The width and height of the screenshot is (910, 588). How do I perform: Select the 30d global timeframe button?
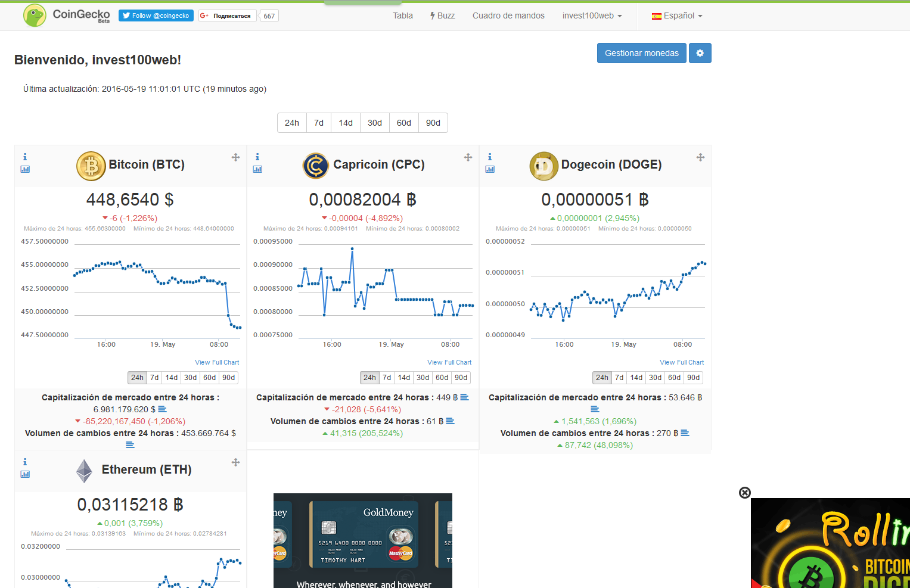[x=374, y=123]
